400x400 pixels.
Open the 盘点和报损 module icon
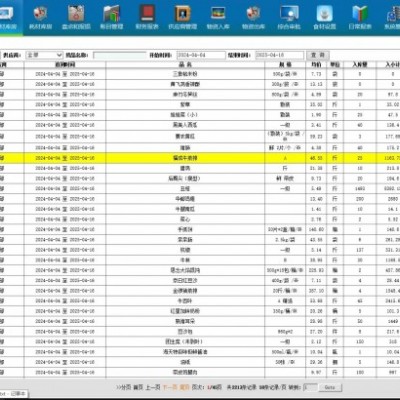click(76, 17)
